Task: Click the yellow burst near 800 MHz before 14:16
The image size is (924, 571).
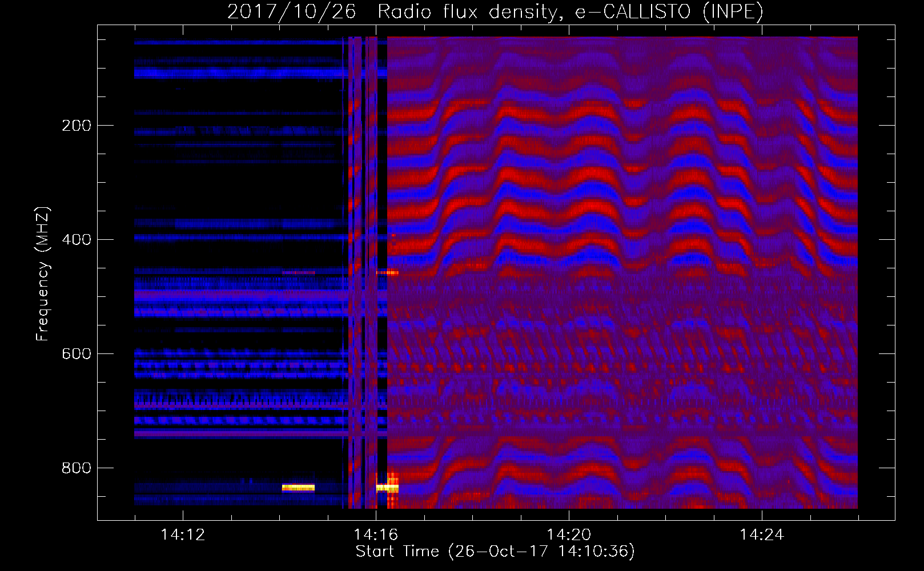Action: (x=298, y=488)
